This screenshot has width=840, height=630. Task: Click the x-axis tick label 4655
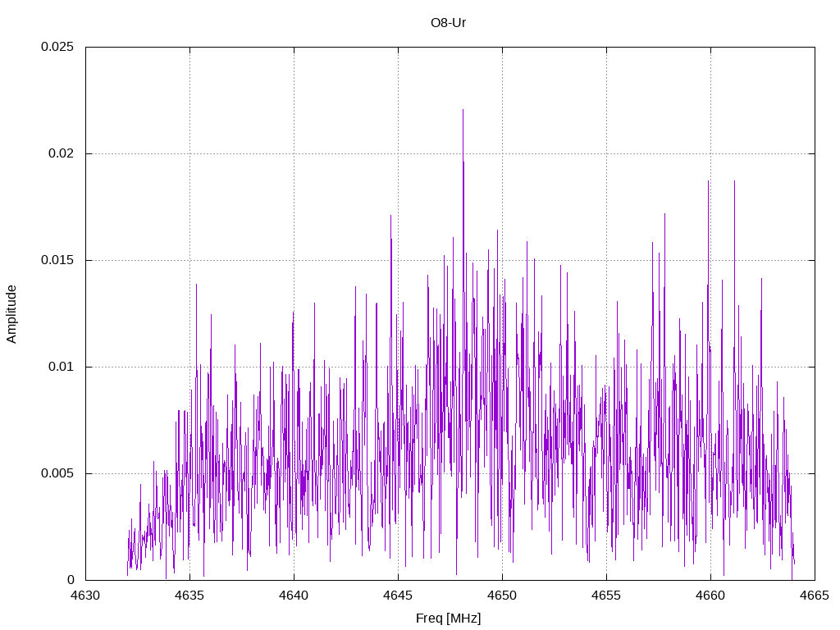[606, 596]
